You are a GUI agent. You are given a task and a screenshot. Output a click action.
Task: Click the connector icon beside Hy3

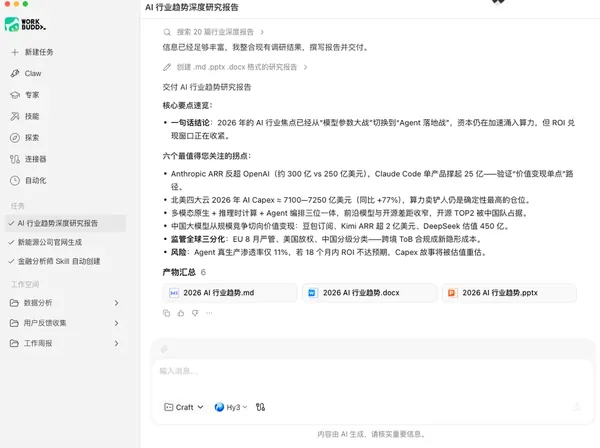coord(260,407)
